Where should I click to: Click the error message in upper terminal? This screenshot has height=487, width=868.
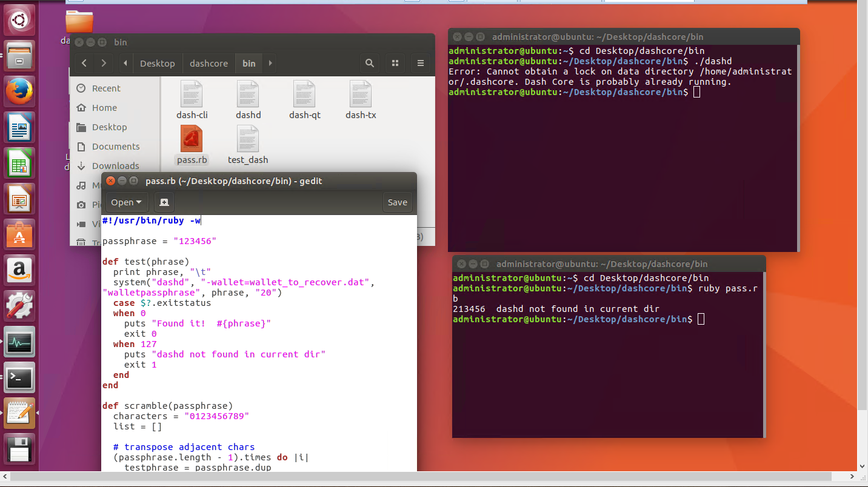620,77
